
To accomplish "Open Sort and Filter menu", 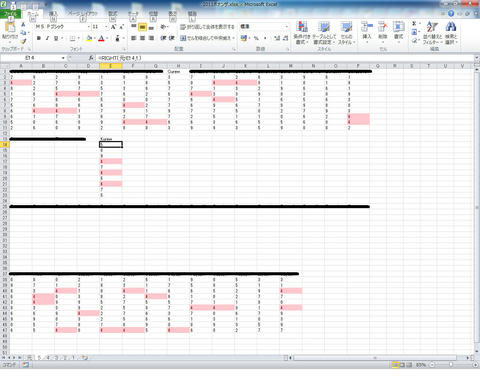I will (432, 33).
